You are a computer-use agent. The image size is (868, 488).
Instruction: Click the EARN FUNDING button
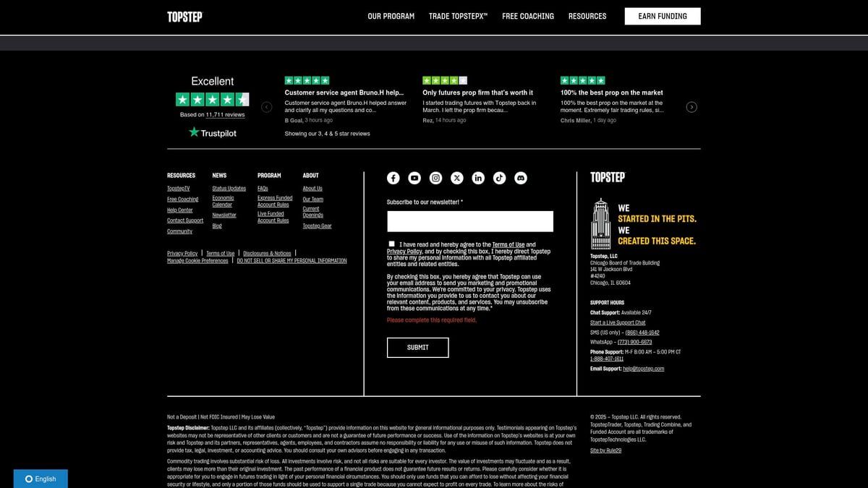(662, 16)
